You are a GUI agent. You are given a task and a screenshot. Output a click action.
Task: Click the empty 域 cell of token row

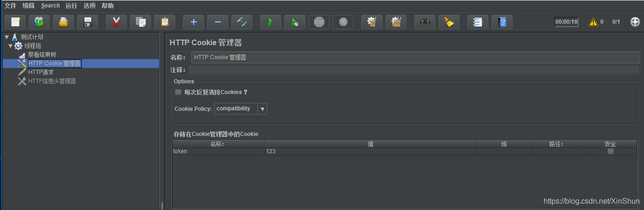click(504, 151)
